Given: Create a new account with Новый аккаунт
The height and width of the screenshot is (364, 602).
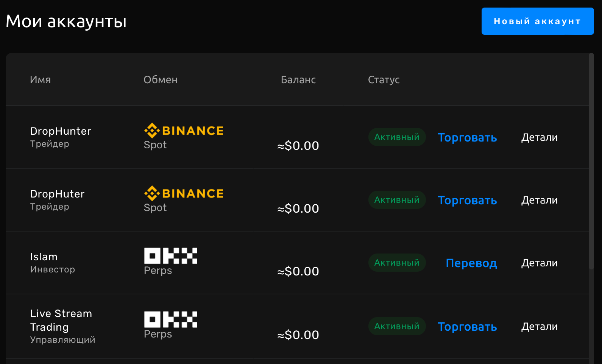Looking at the screenshot, I should (x=537, y=21).
